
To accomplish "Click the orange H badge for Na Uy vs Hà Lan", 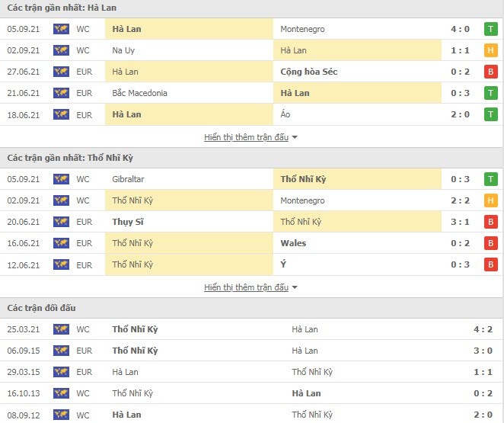I will [x=490, y=50].
